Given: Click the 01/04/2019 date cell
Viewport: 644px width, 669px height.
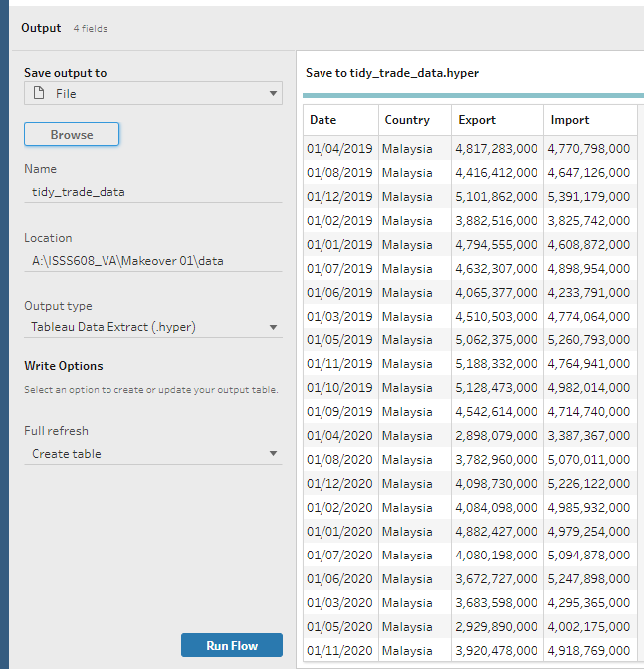Looking at the screenshot, I should (339, 149).
